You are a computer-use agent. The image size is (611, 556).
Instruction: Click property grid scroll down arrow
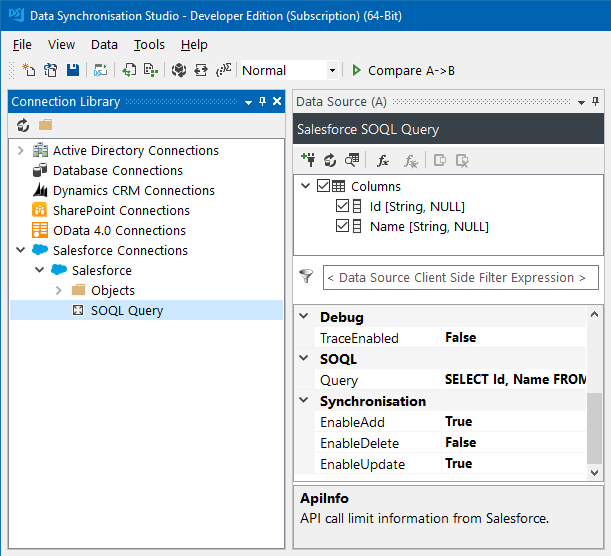(594, 473)
